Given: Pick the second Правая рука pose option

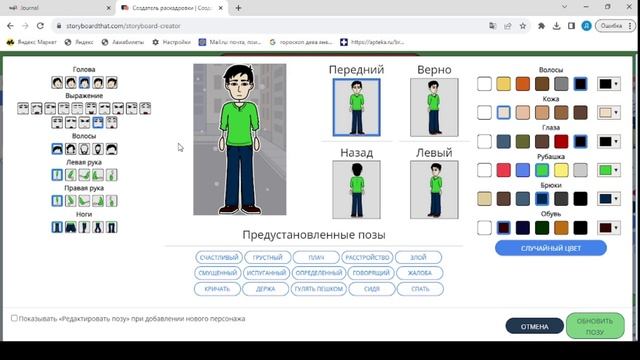Looking at the screenshot, I should [x=71, y=201].
